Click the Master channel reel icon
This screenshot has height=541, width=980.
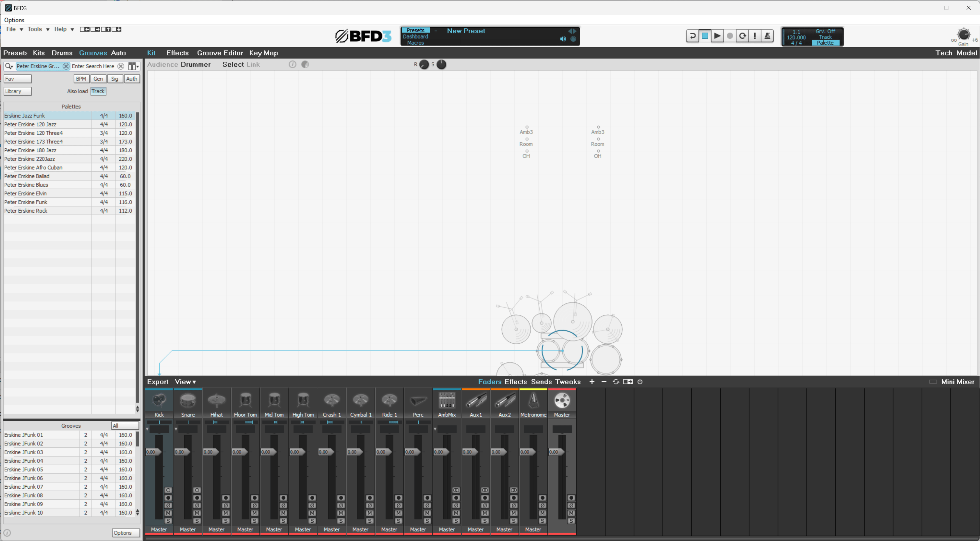coord(562,401)
